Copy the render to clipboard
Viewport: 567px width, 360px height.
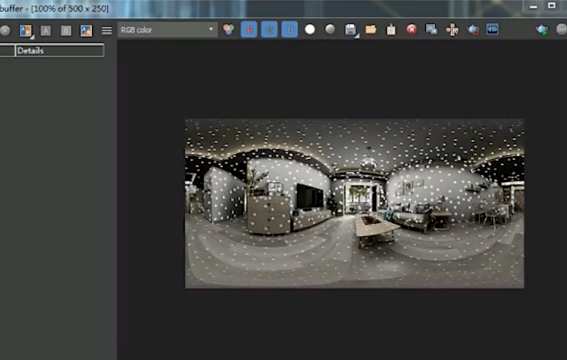(x=391, y=30)
